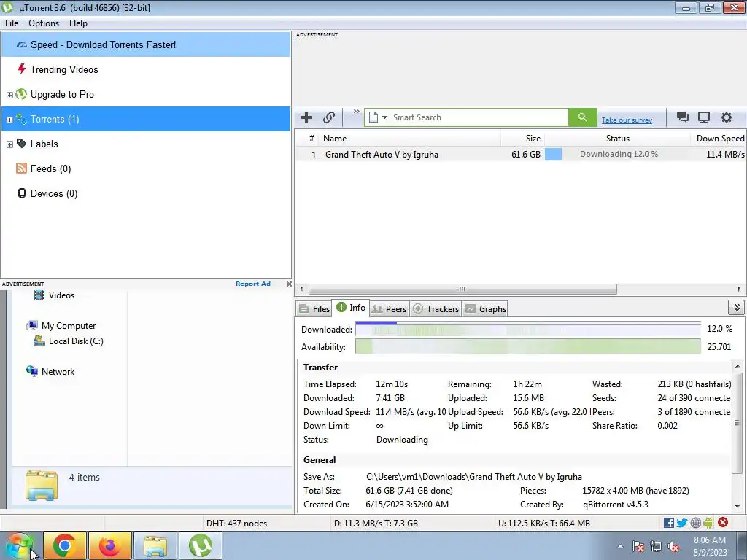Click DHT: 437 nodes in status bar

point(237,524)
